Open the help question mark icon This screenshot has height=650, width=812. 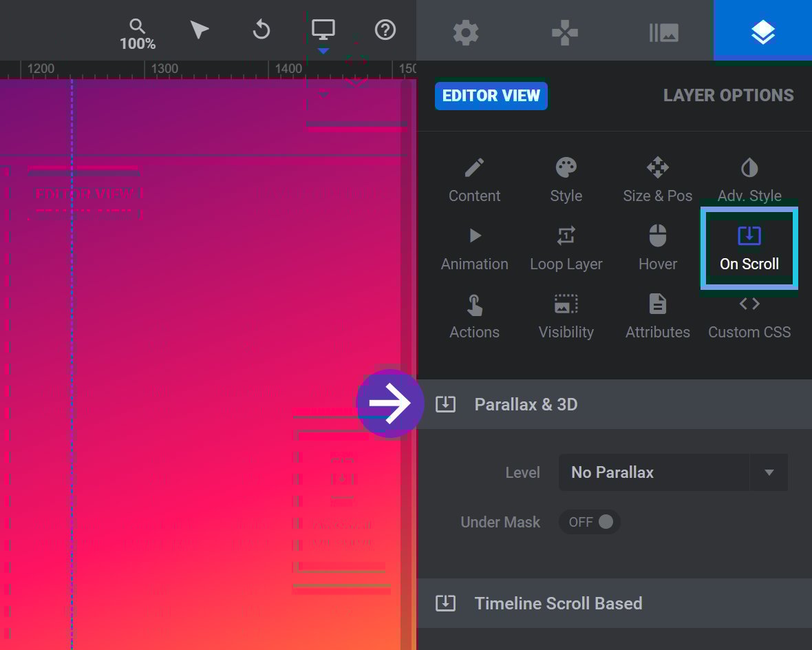(x=385, y=30)
